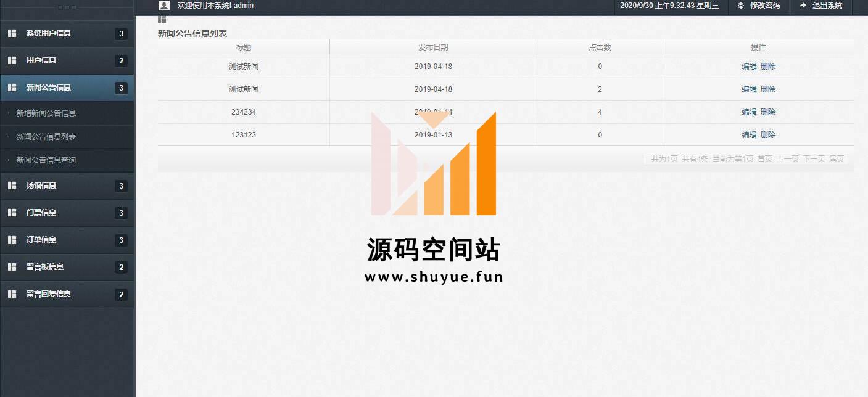Click the 新闻公告信息列表 heading text
The height and width of the screenshot is (397, 868).
click(192, 34)
